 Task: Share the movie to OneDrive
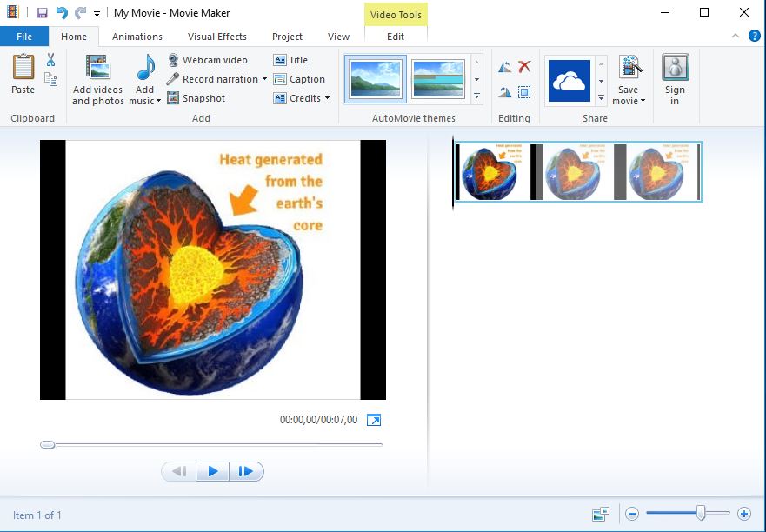(570, 81)
